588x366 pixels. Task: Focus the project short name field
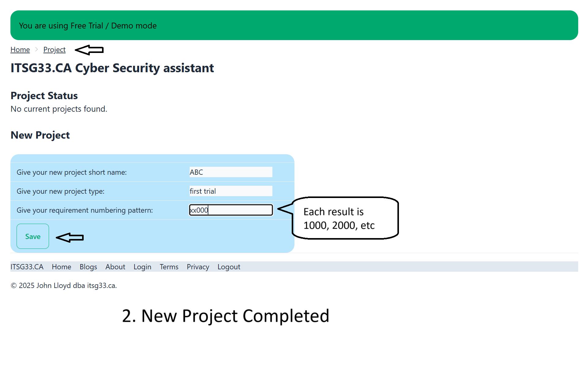click(231, 172)
